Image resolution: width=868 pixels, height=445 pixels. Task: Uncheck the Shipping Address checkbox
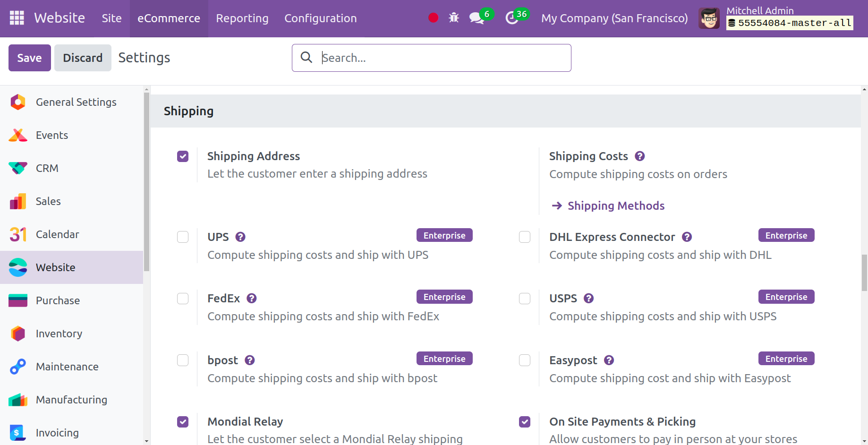[183, 156]
